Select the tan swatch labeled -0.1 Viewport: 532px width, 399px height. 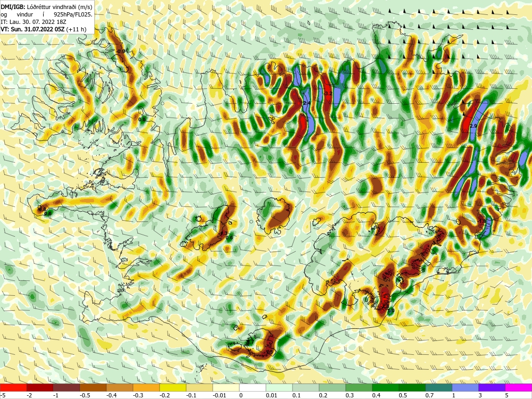pos(199,387)
